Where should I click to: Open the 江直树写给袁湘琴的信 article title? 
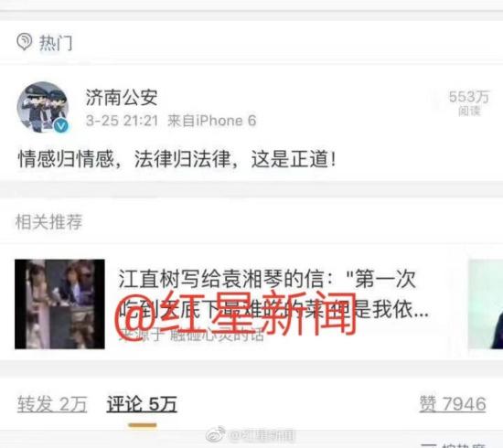pos(273,294)
